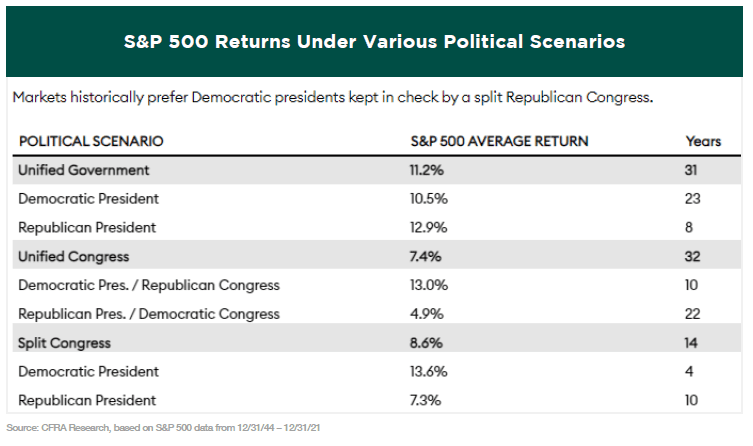Click the 11.2% average return value
The image size is (753, 446).
pos(425,170)
